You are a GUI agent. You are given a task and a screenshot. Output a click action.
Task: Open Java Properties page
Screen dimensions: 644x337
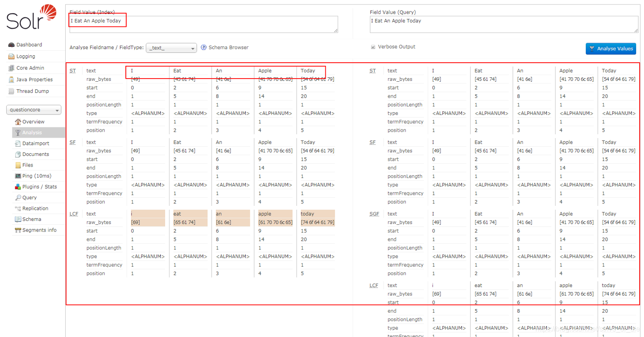(x=34, y=80)
